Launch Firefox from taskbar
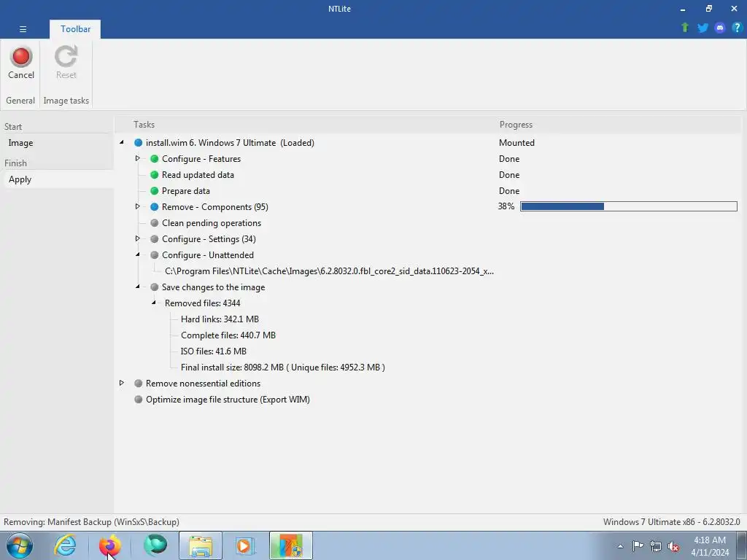Viewport: 747px width, 560px height. 110,545
